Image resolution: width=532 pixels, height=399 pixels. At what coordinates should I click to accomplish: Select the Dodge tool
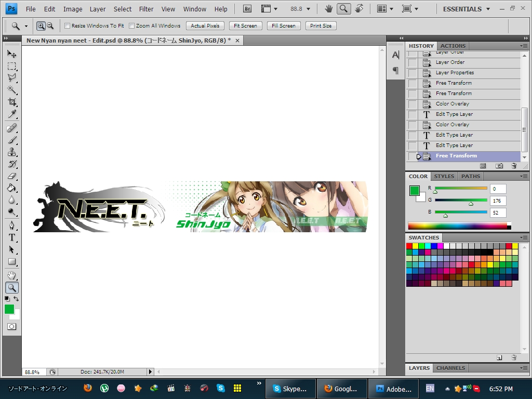pos(12,212)
